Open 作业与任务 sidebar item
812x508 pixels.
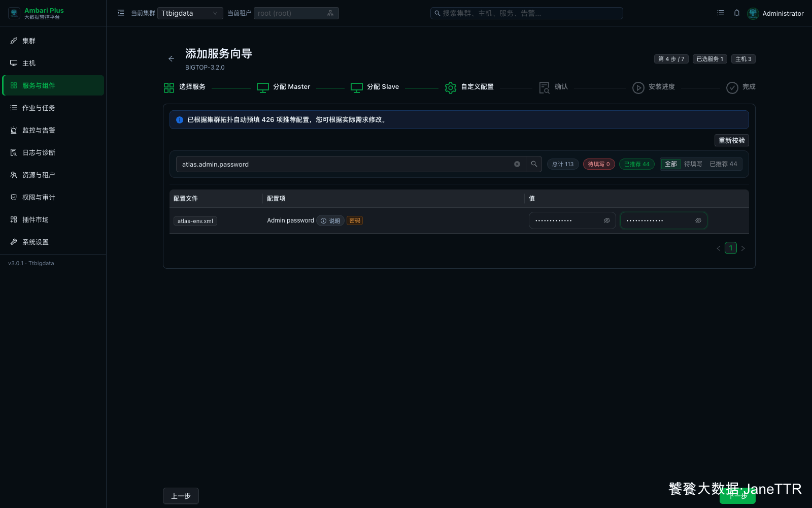pos(53,108)
